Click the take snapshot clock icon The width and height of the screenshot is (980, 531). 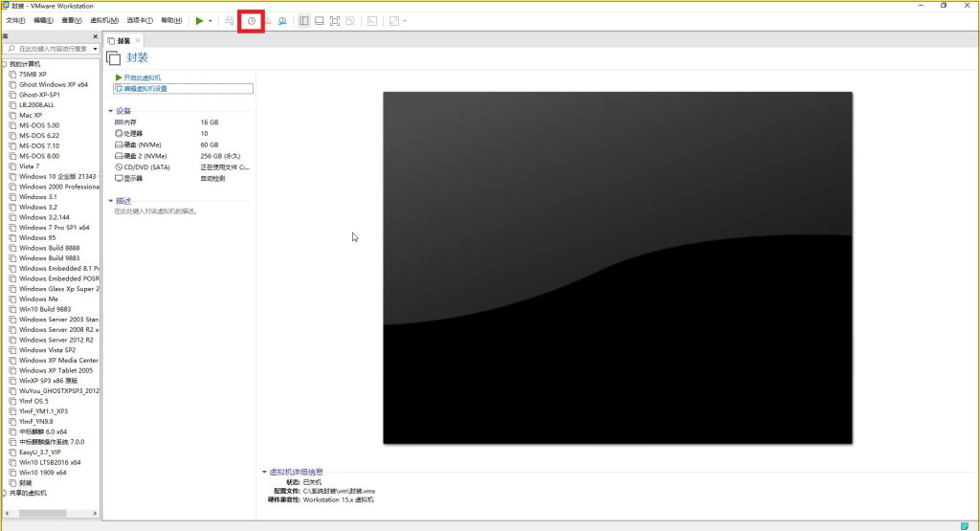pyautogui.click(x=252, y=20)
